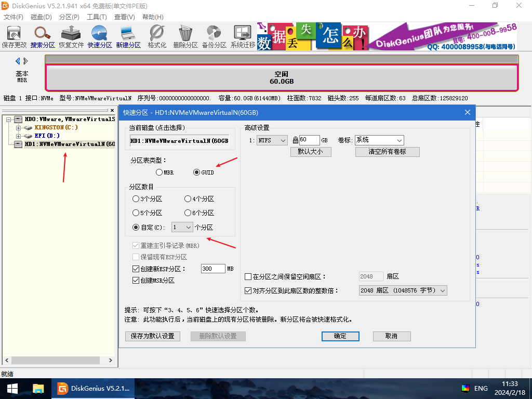Click the 保存更改 toolbar icon
Viewport: 532px width, 399px height.
tap(14, 37)
